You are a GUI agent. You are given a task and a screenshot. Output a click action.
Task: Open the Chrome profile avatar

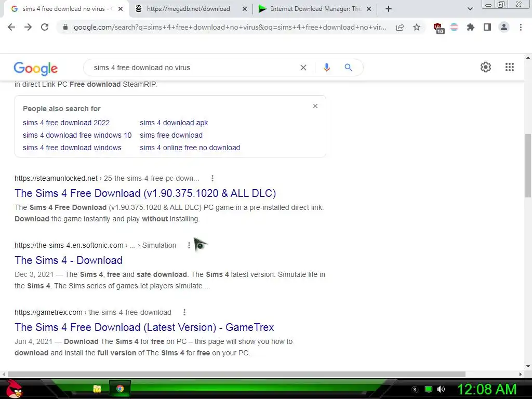coord(504,27)
